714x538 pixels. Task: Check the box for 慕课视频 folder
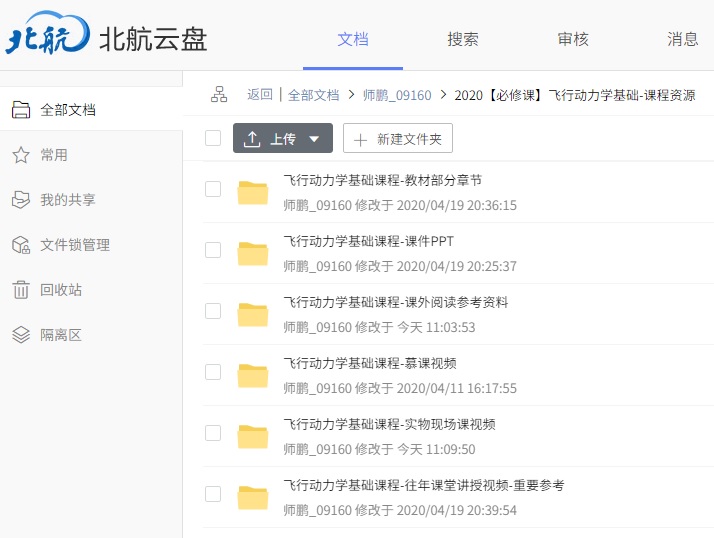coord(213,372)
